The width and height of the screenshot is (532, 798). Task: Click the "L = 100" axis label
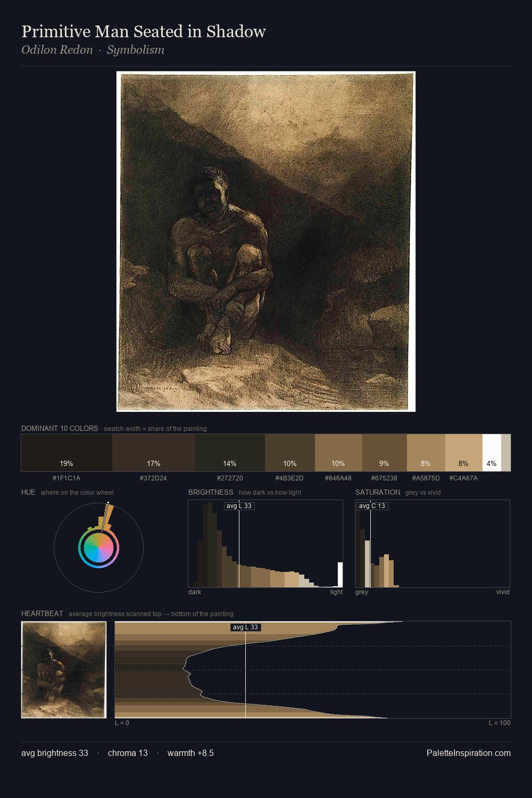[500, 723]
